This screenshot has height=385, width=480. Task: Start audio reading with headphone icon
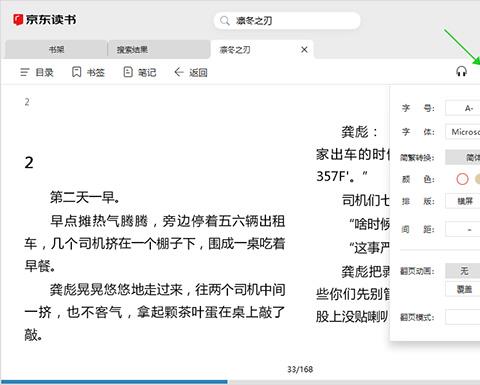(x=461, y=71)
